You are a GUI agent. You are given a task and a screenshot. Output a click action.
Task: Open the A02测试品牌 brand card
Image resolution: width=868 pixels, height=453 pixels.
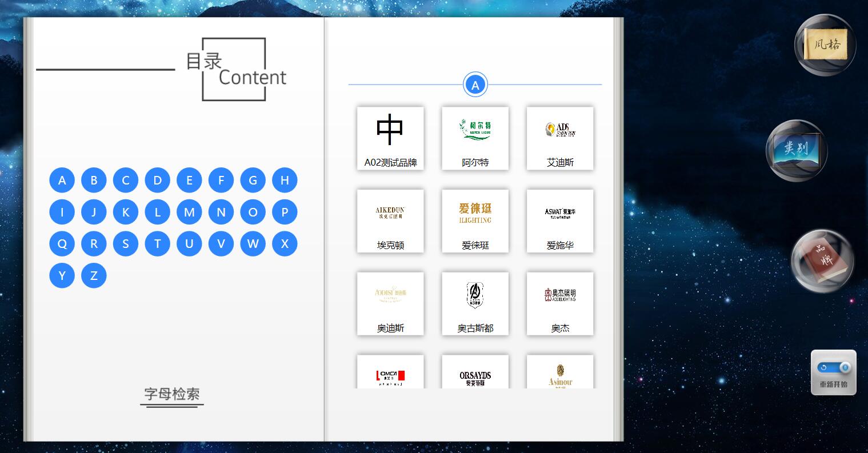(x=390, y=138)
